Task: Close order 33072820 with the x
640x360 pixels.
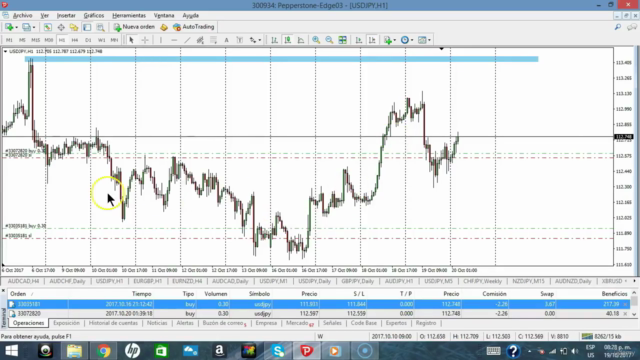Action: (x=625, y=314)
